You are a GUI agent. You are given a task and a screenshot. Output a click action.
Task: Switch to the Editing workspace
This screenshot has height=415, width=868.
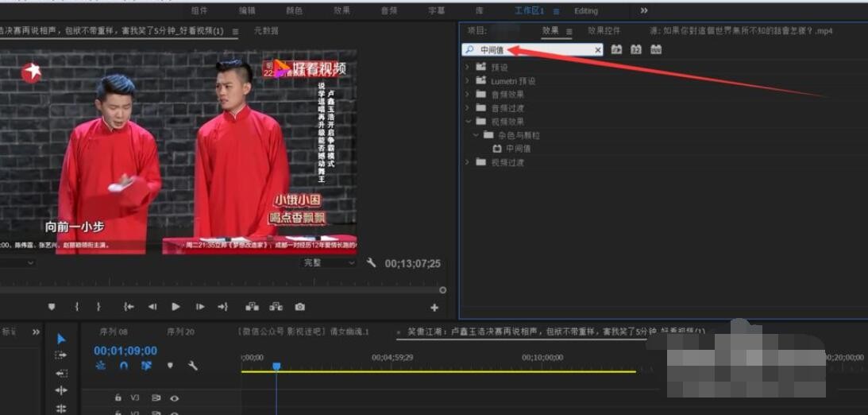pos(585,10)
